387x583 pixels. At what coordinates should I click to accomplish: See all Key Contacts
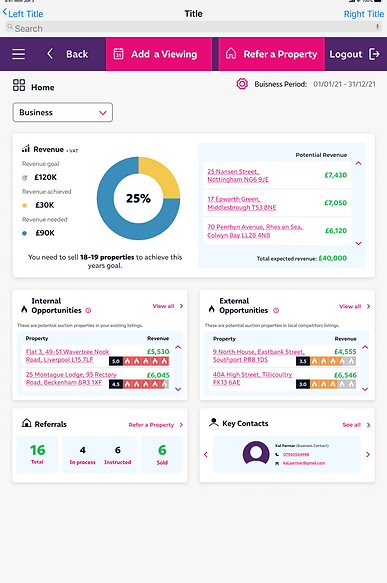pos(356,425)
